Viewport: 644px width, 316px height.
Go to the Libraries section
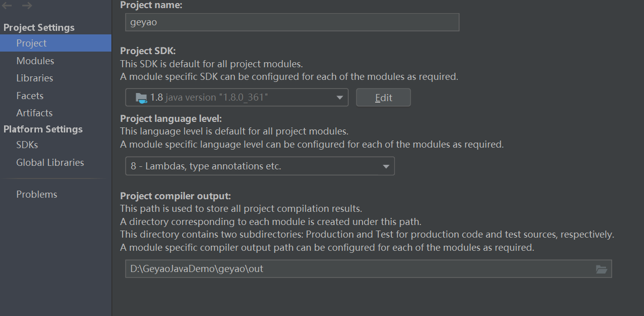pyautogui.click(x=34, y=78)
